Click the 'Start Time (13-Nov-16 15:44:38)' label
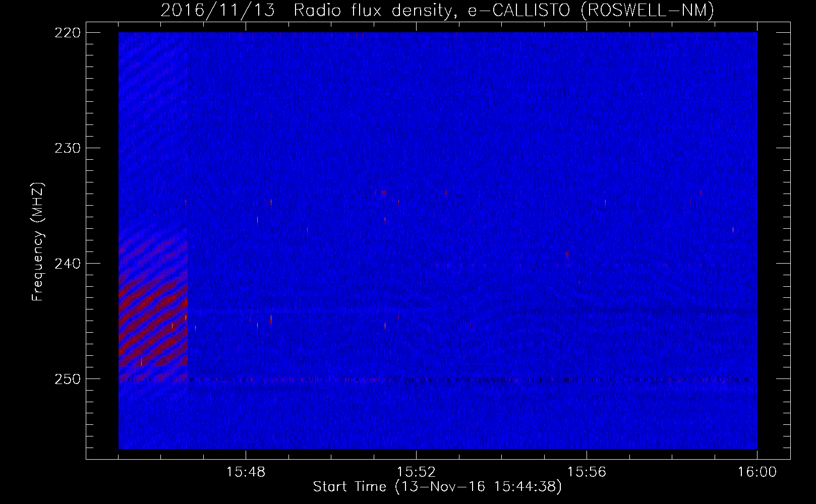This screenshot has height=504, width=816. [437, 487]
